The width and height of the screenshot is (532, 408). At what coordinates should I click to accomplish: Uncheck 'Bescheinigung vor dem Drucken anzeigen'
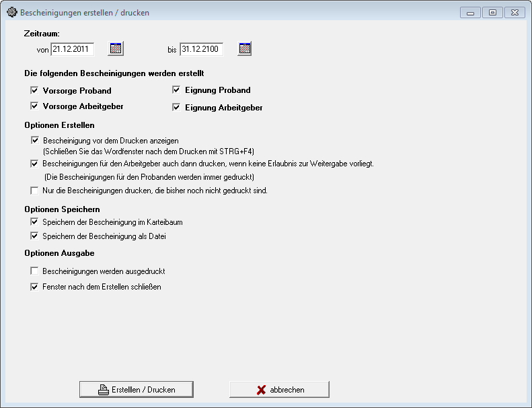[x=35, y=141]
